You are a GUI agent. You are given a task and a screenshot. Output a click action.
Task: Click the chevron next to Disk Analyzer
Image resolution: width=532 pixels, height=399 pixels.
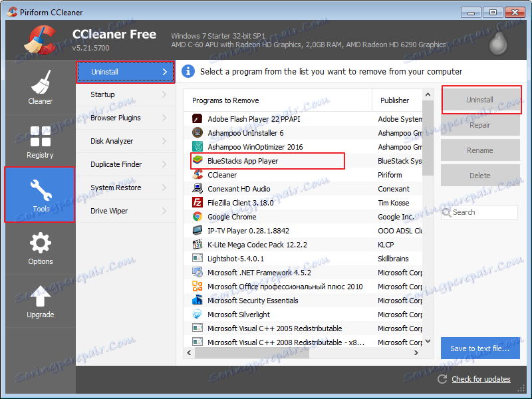[164, 141]
